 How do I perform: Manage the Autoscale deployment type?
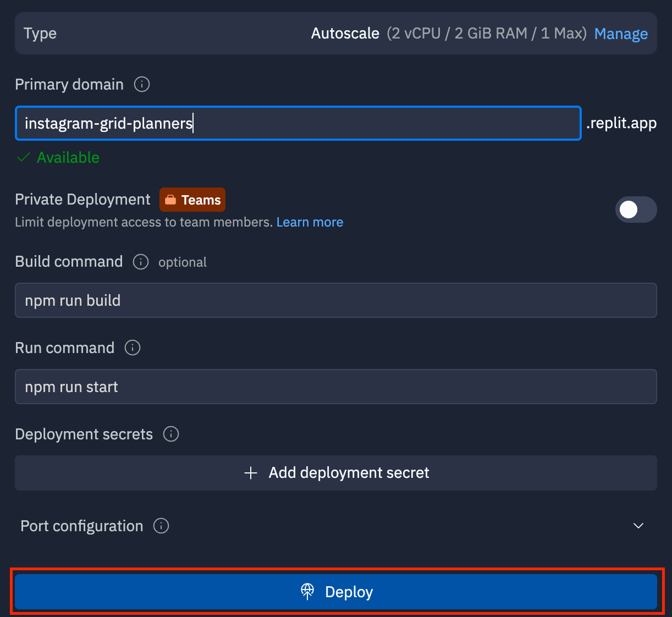point(621,34)
